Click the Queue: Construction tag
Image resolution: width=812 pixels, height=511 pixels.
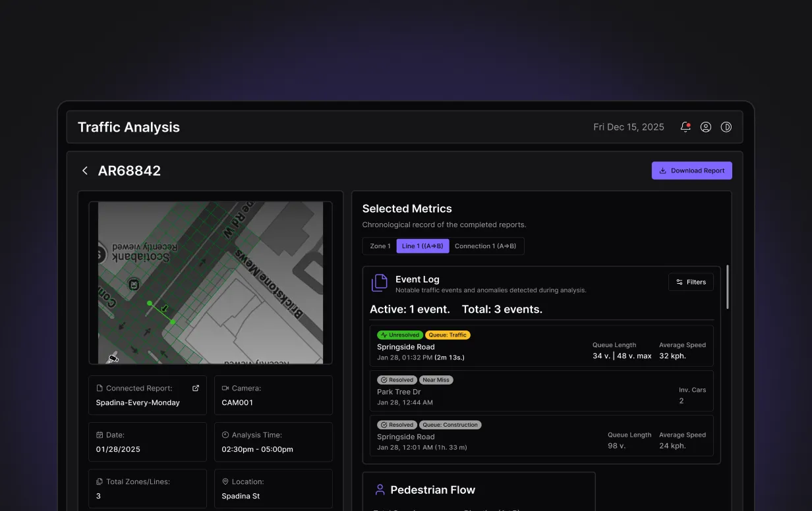(451, 425)
